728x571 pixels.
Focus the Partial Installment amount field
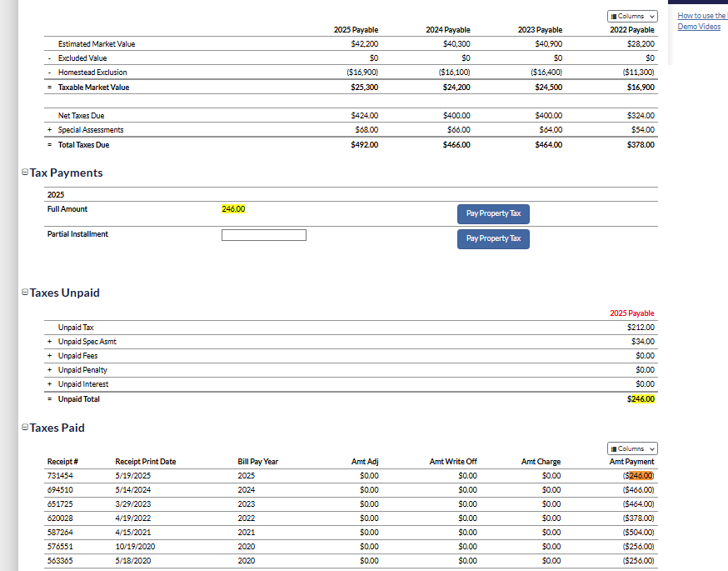(x=263, y=235)
